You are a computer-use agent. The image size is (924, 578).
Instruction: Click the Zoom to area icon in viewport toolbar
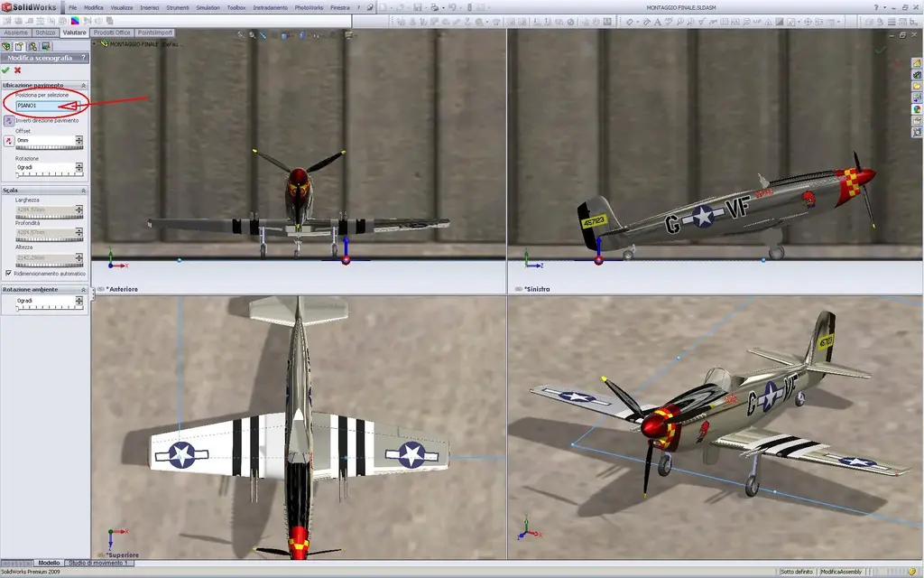(x=253, y=35)
